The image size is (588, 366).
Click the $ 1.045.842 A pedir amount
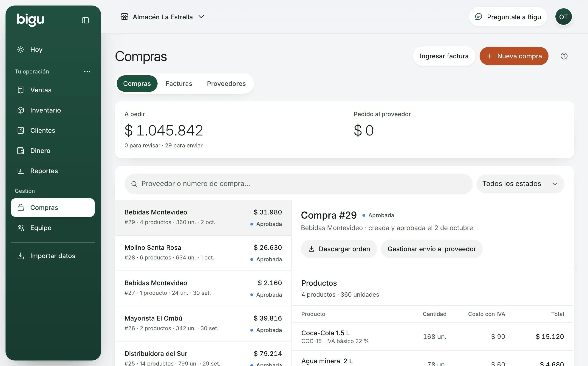point(164,130)
